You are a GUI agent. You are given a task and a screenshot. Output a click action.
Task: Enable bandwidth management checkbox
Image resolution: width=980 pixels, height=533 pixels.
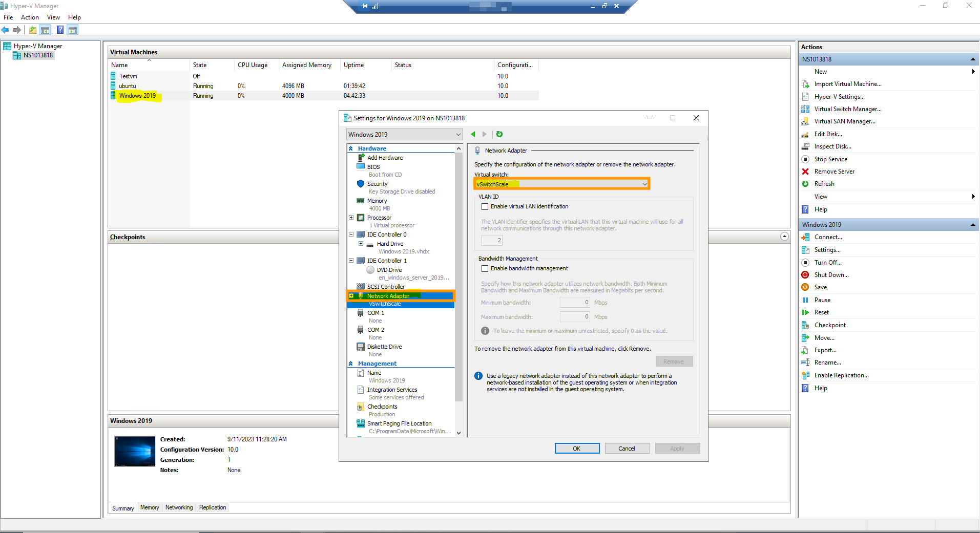click(x=485, y=269)
